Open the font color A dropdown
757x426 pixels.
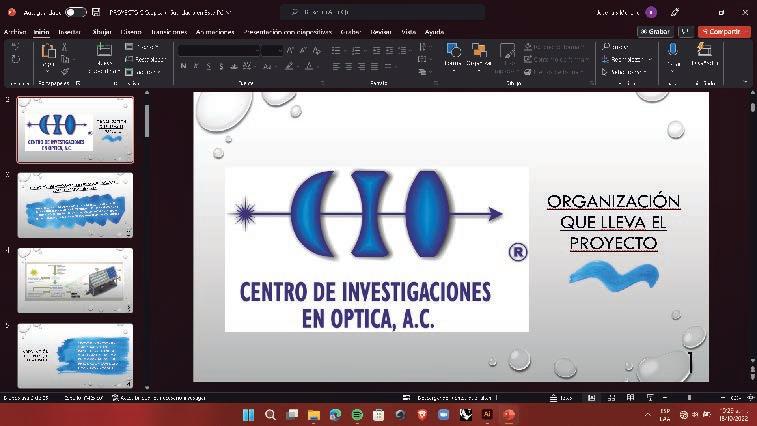pyautogui.click(x=318, y=66)
